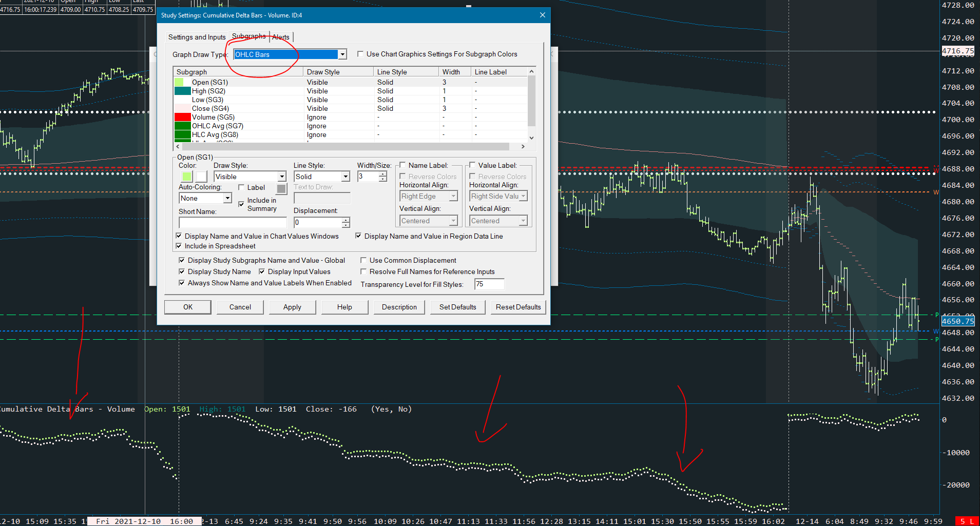Enable Use Chart Graphics Settings For Subgraph Colors
The height and width of the screenshot is (526, 980).
(x=360, y=54)
